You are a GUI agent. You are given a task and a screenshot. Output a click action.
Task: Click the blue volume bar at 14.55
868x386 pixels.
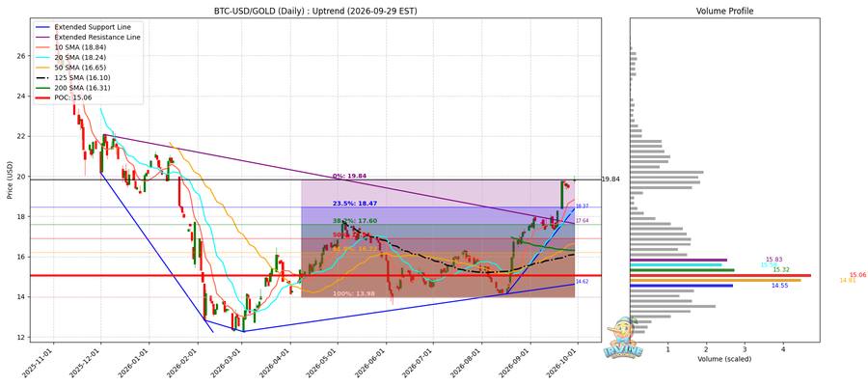(x=682, y=286)
